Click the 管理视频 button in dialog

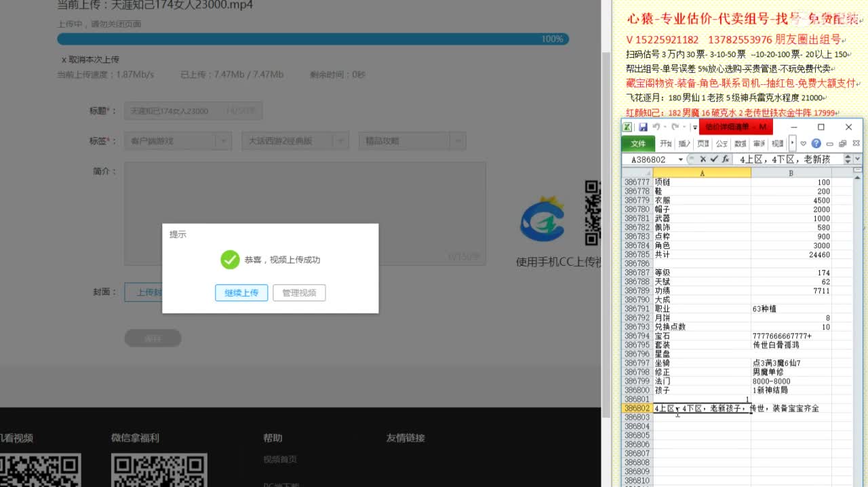click(299, 293)
